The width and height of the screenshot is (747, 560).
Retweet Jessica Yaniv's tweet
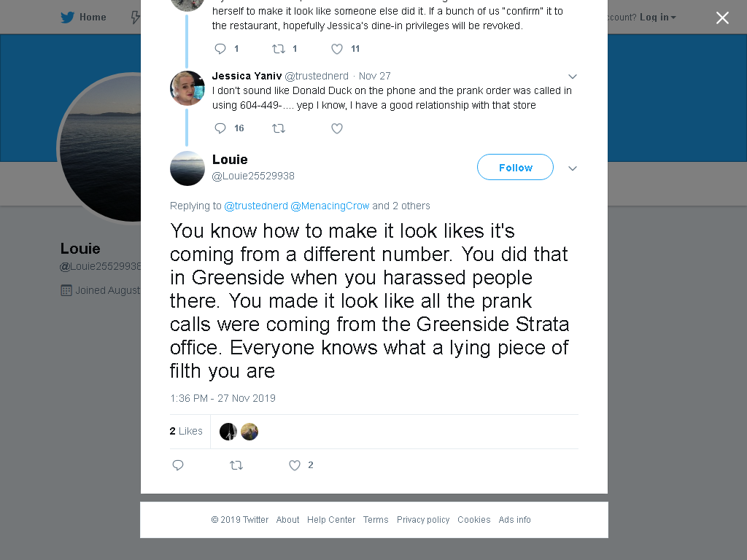pos(279,128)
